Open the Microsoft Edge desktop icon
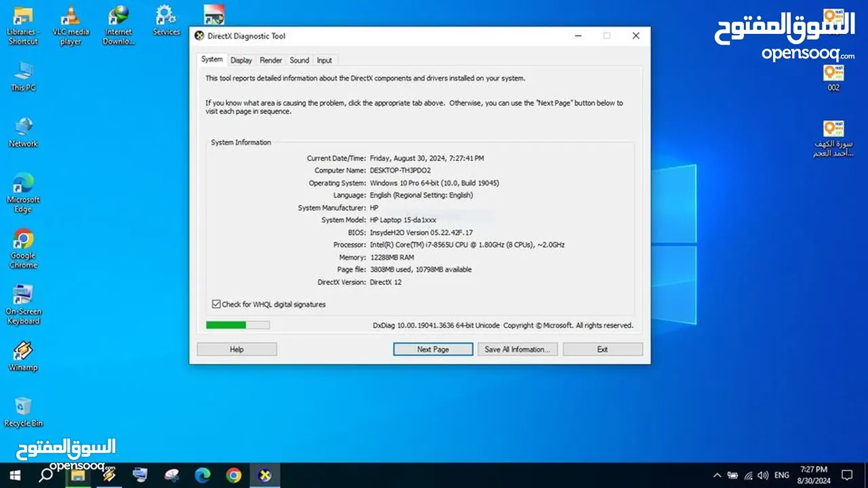Image resolution: width=868 pixels, height=488 pixels. (x=23, y=193)
